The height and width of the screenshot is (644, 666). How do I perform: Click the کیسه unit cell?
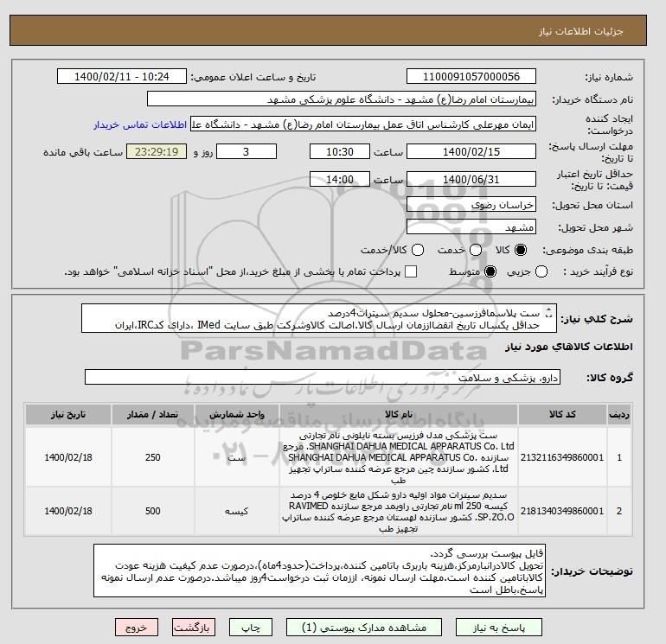click(x=237, y=511)
